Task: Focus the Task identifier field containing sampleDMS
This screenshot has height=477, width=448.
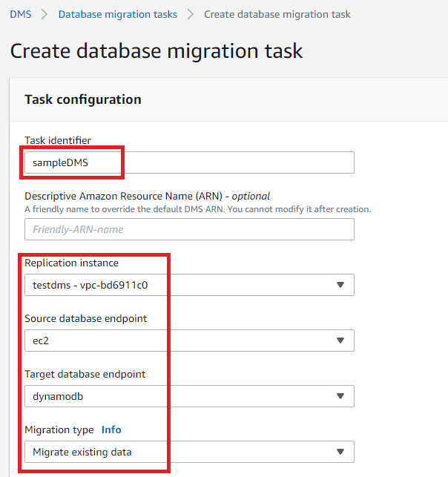Action: coord(189,162)
